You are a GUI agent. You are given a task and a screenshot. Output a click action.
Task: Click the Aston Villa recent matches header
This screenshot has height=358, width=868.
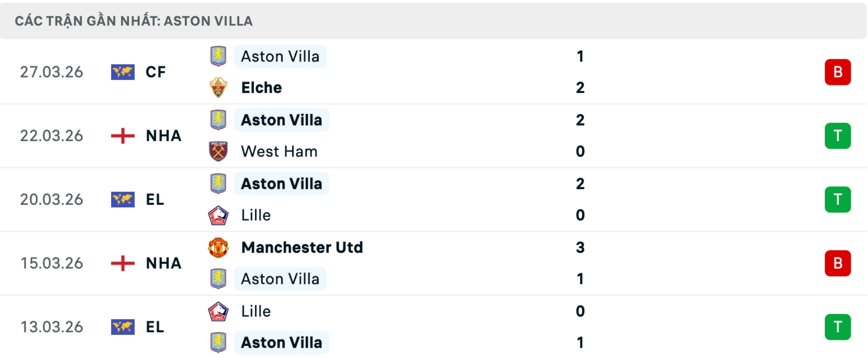[133, 21]
